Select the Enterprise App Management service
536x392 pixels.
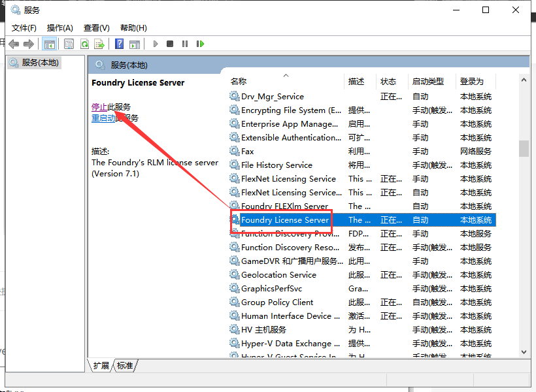point(362,123)
